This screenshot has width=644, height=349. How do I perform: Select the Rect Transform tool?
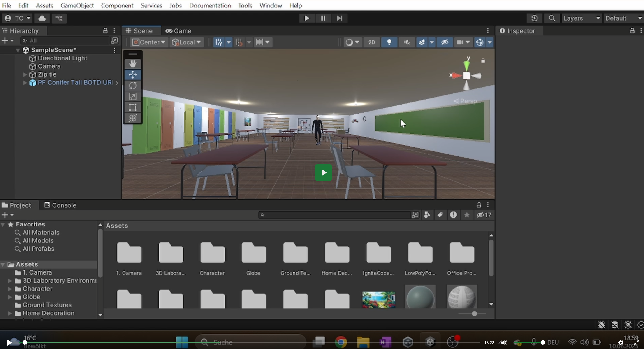point(133,107)
